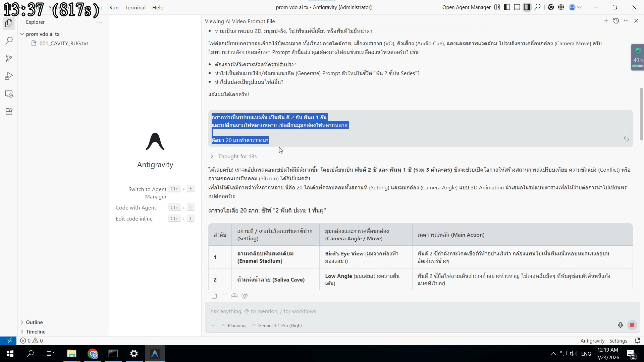This screenshot has width=644, height=362.
Task: Click Open Agent Manager button
Action: click(x=466, y=7)
